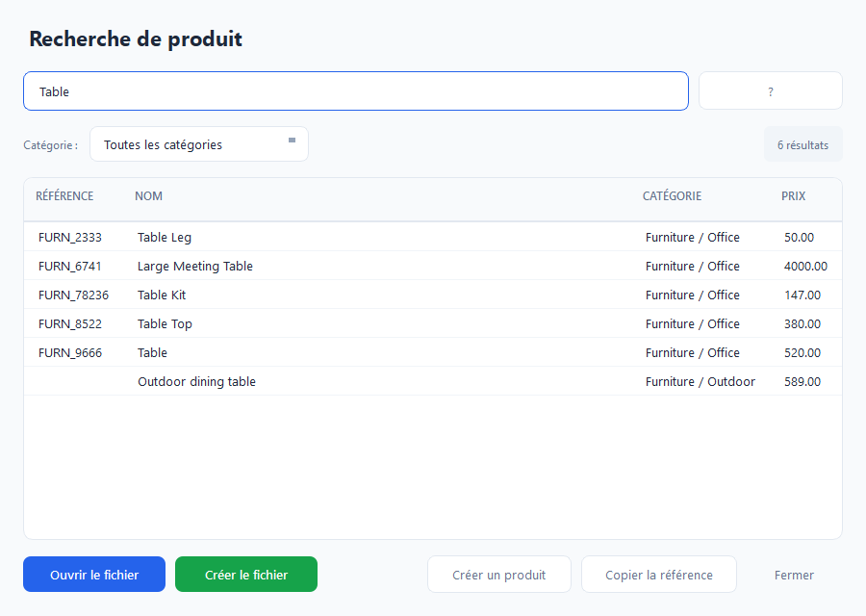Viewport: 866px width, 616px height.
Task: Click the green Créer le fichier button
Action: point(246,575)
